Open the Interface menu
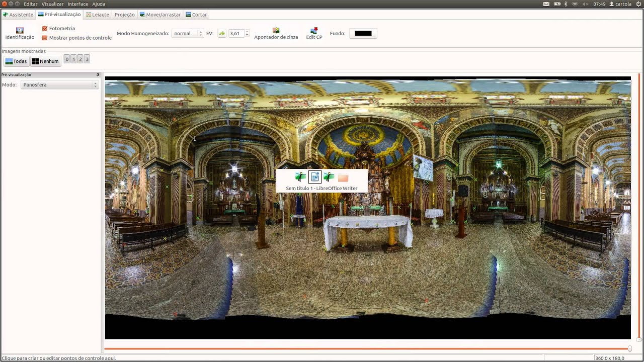The width and height of the screenshot is (644, 362). [x=78, y=4]
